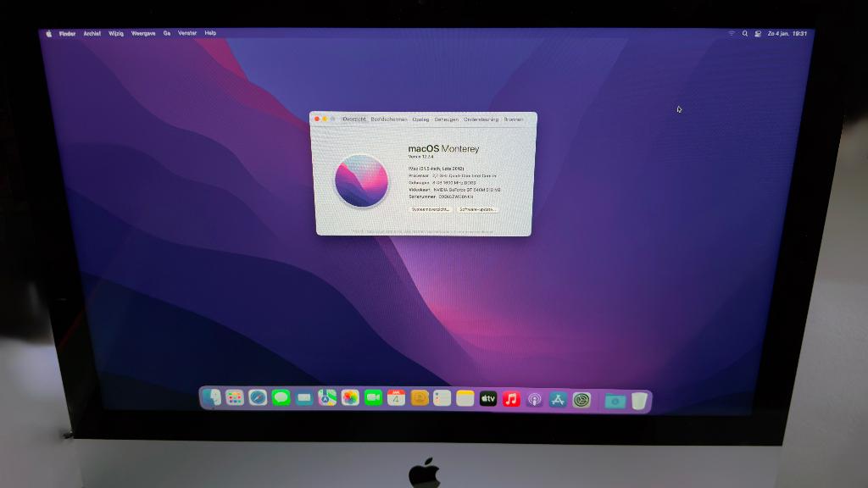Open the Wijzig menu
Image resolution: width=868 pixels, height=488 pixels.
point(116,34)
